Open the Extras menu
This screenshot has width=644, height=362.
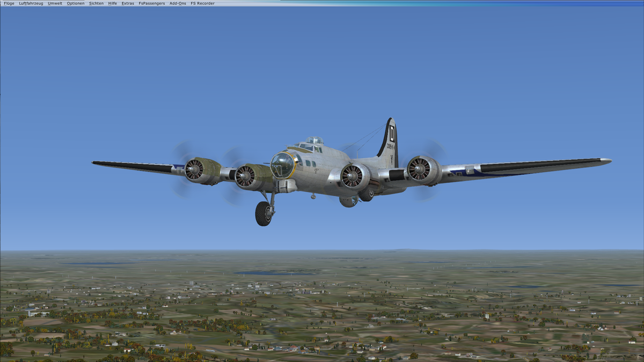[128, 3]
